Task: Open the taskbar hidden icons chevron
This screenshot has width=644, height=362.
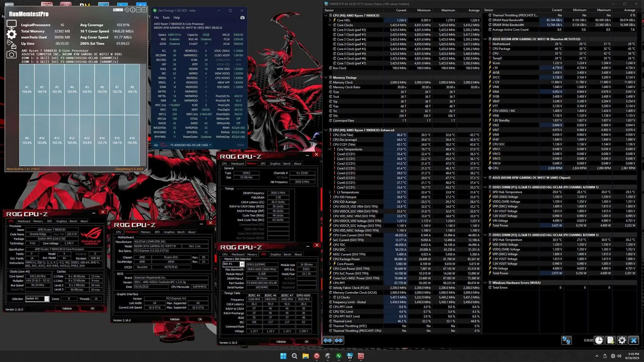Action: click(597, 356)
